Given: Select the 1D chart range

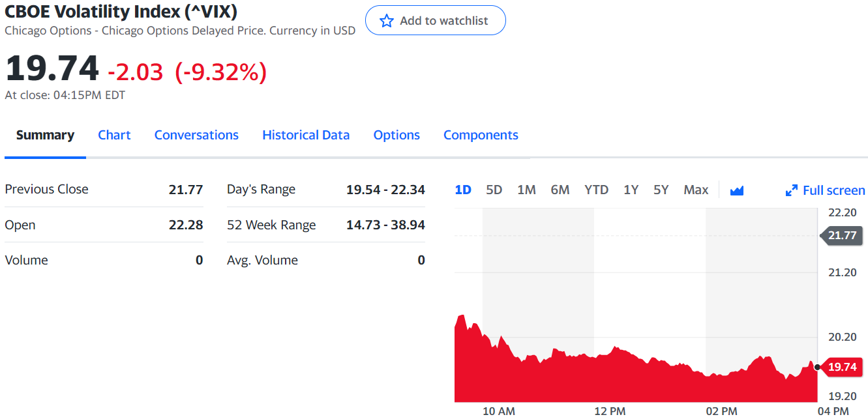Looking at the screenshot, I should coord(463,190).
